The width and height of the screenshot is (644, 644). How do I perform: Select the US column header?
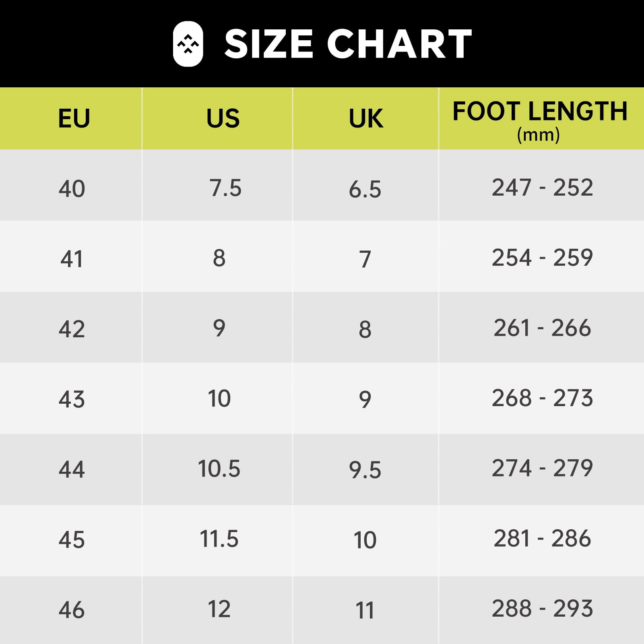pos(223,118)
